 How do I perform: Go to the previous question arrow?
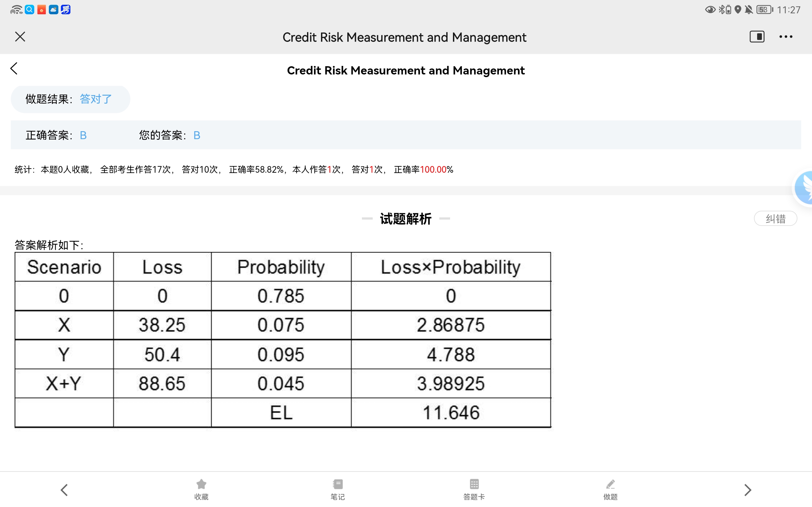64,490
